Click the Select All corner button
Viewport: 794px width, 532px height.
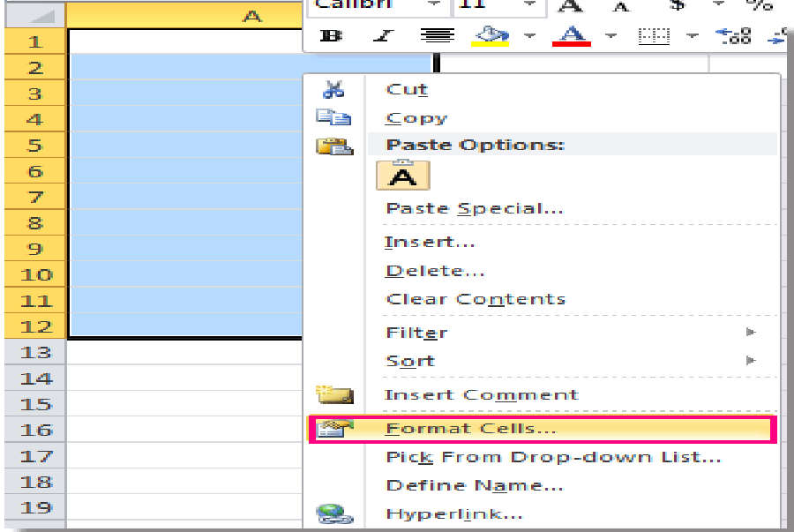point(35,16)
